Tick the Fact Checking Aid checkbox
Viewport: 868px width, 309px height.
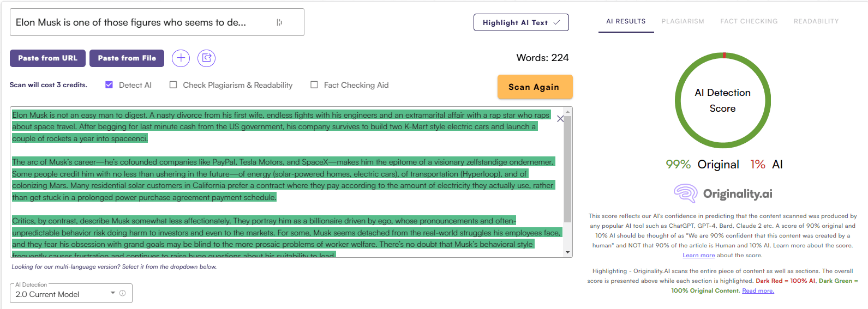coord(314,85)
